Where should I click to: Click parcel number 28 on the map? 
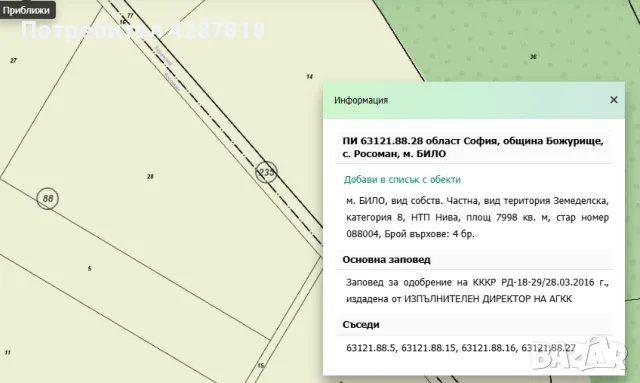click(150, 176)
